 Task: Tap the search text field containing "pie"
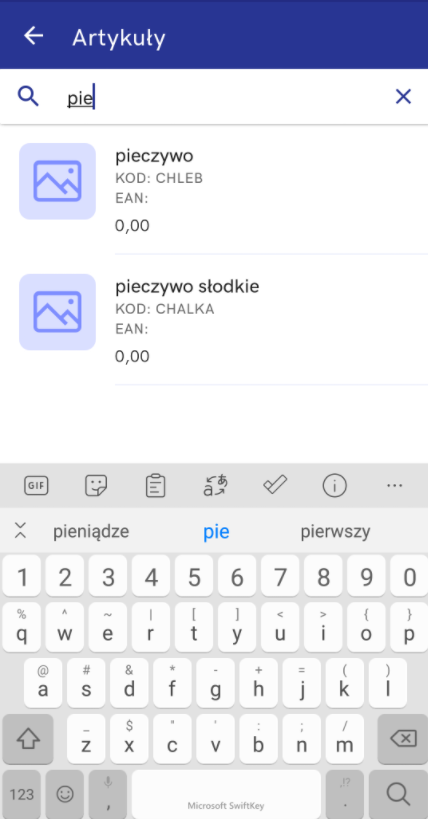point(225,97)
